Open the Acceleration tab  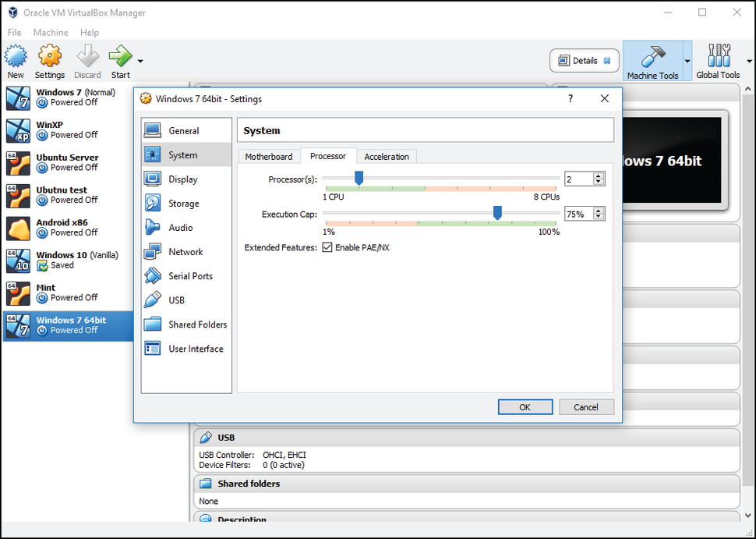click(x=387, y=156)
